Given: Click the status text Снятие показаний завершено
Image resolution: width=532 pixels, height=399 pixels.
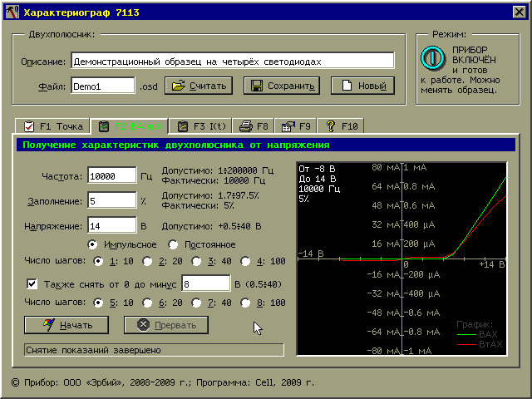Looking at the screenshot, I should pyautogui.click(x=94, y=350).
